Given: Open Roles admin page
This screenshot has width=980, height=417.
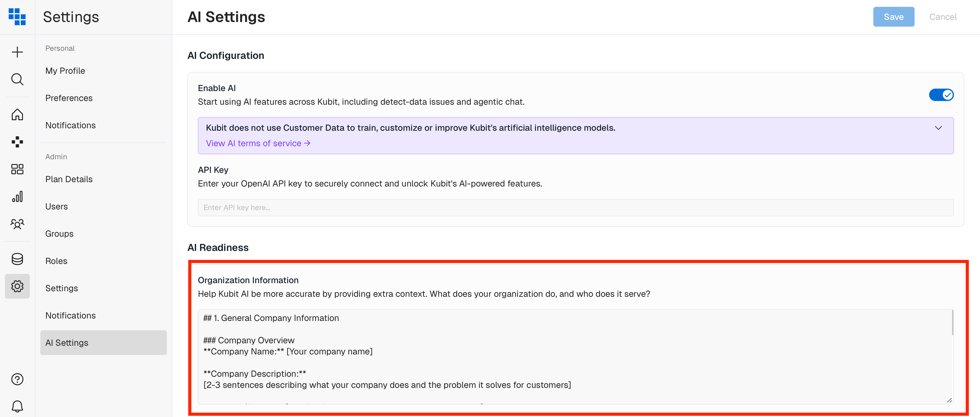Looking at the screenshot, I should tap(56, 261).
